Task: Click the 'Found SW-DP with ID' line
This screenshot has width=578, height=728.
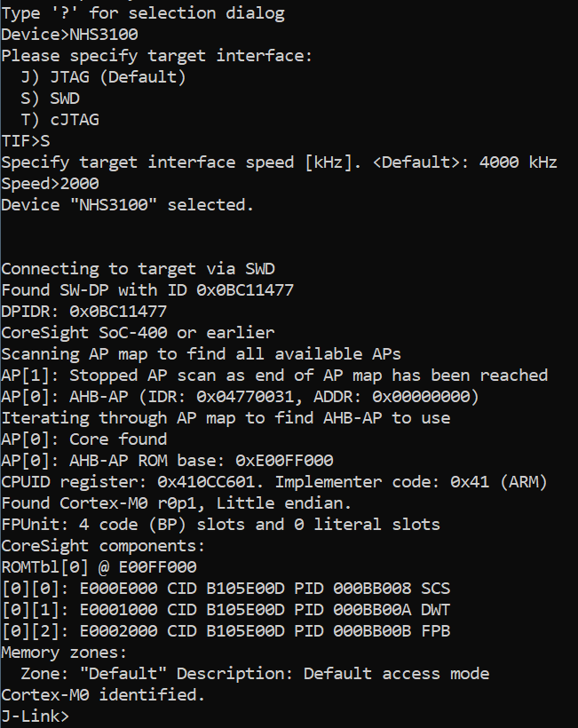Action: [x=147, y=290]
